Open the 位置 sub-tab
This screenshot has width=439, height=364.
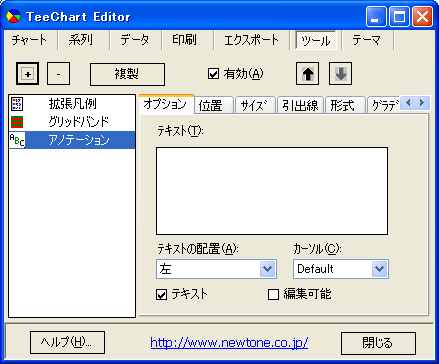tap(211, 106)
